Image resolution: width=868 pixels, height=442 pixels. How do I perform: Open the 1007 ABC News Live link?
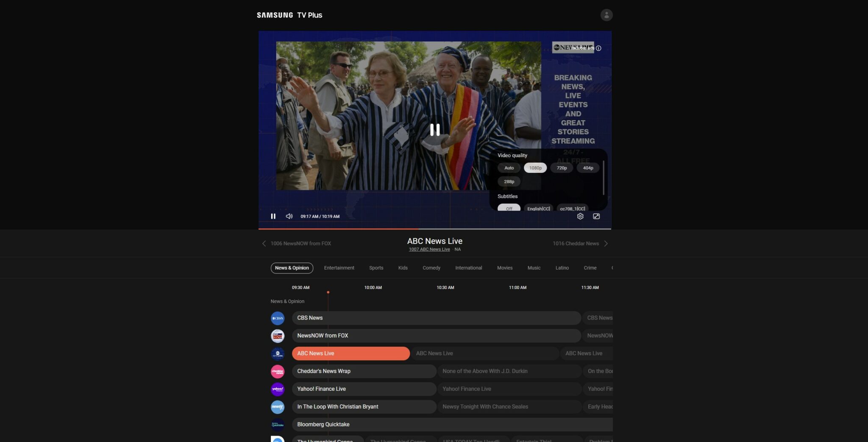(x=429, y=249)
